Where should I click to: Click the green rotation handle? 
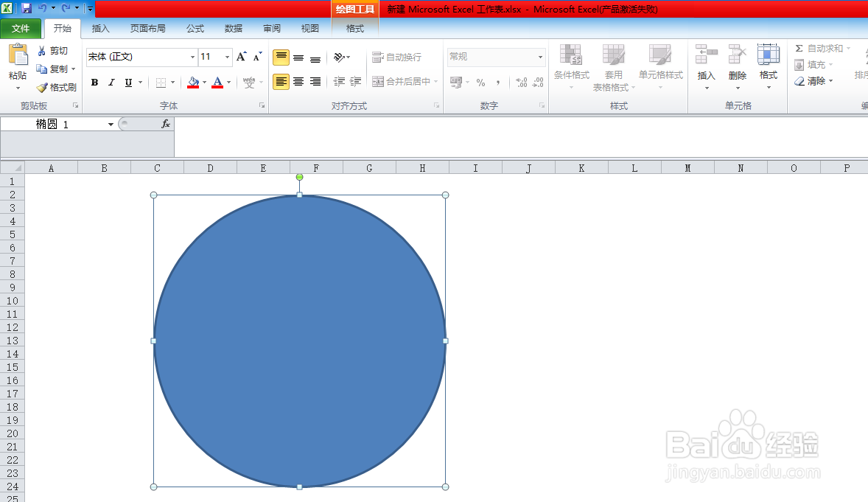coord(299,177)
